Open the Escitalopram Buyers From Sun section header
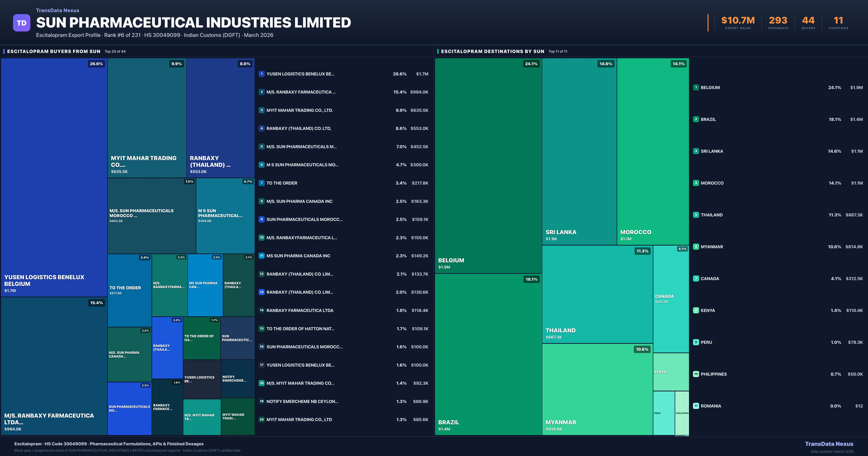868x456 pixels. [54, 51]
